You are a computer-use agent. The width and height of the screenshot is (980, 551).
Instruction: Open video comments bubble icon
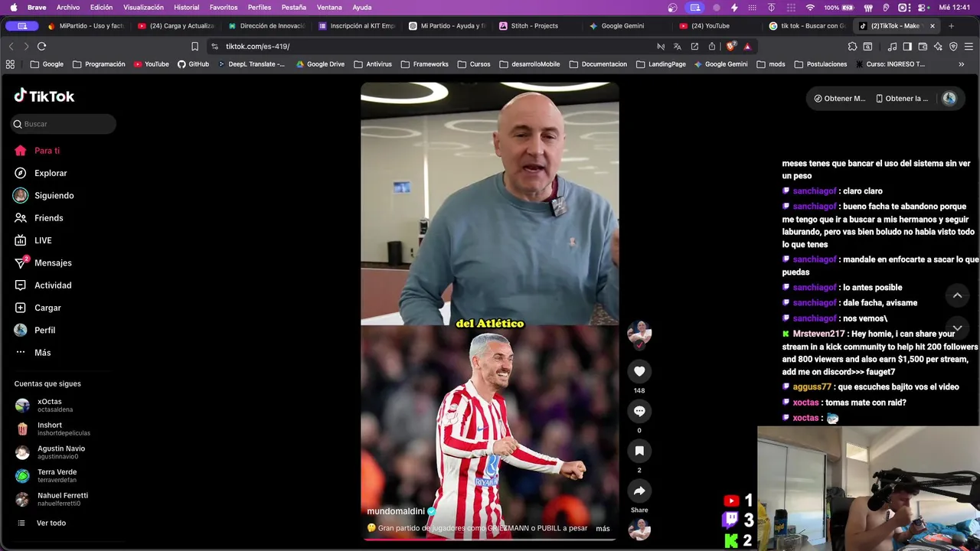(x=639, y=411)
